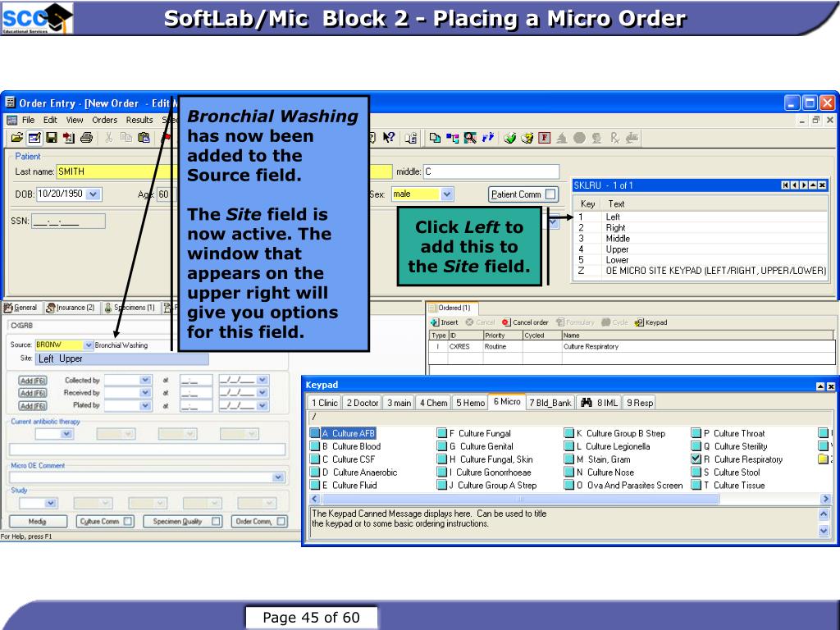Click the Last name field SMITH
This screenshot has height=630, width=840.
(116, 171)
